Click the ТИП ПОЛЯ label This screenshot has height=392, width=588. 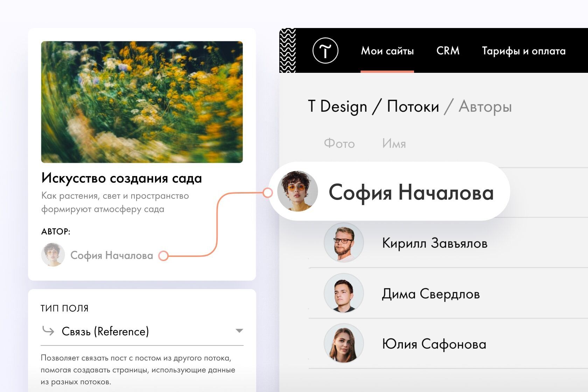click(x=64, y=308)
